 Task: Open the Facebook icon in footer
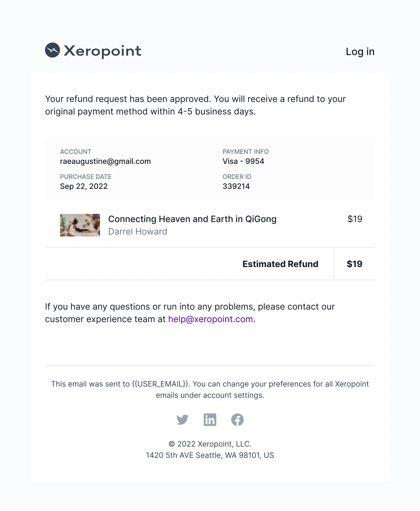[x=237, y=420]
